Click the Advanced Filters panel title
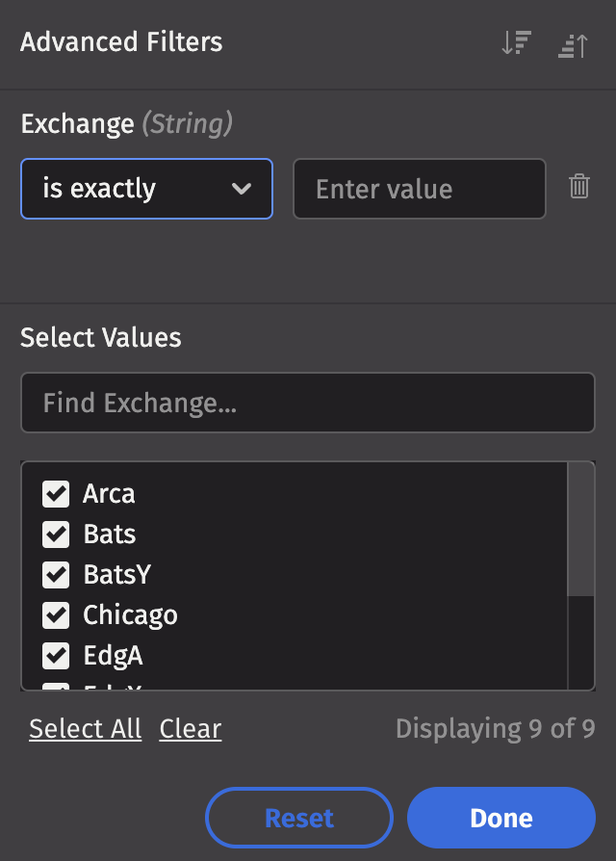Image resolution: width=616 pixels, height=861 pixels. pyautogui.click(x=121, y=42)
